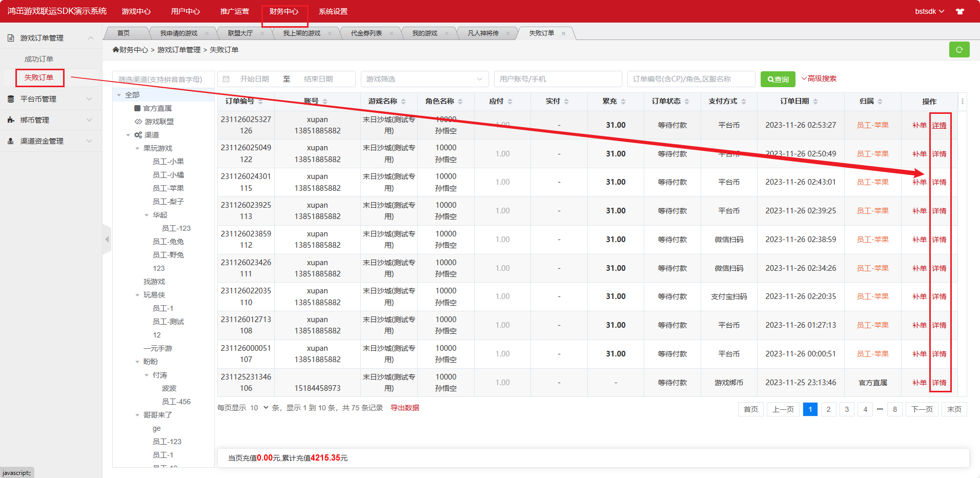Select 员工-苹果 in channel tree

[x=168, y=188]
